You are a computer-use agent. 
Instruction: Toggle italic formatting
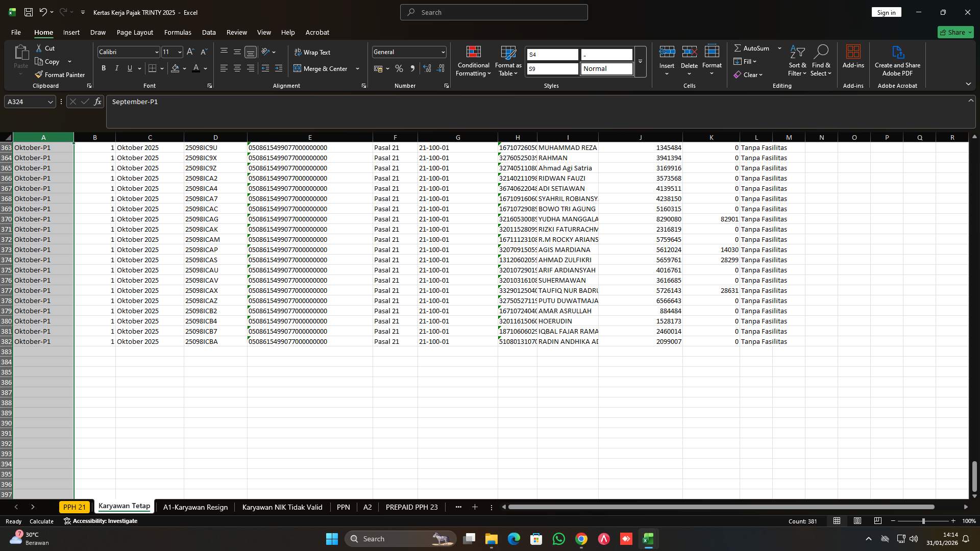point(116,68)
